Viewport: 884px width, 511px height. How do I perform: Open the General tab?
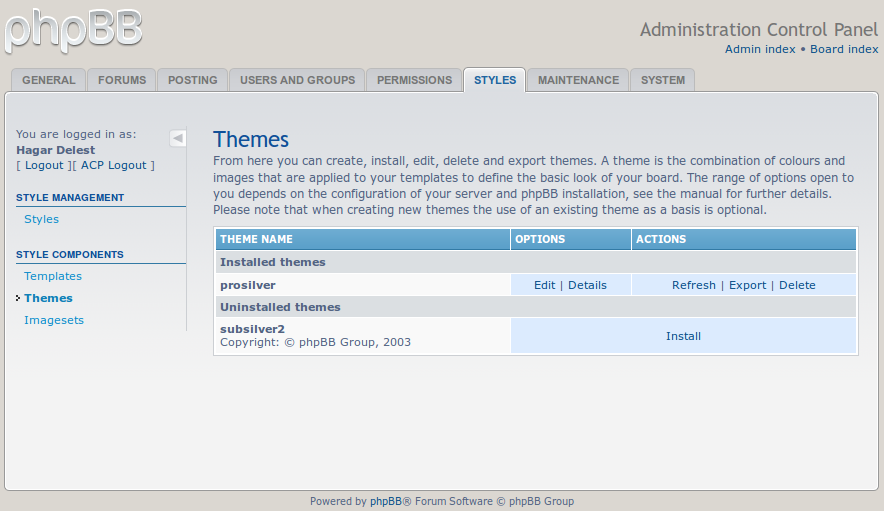(48, 80)
